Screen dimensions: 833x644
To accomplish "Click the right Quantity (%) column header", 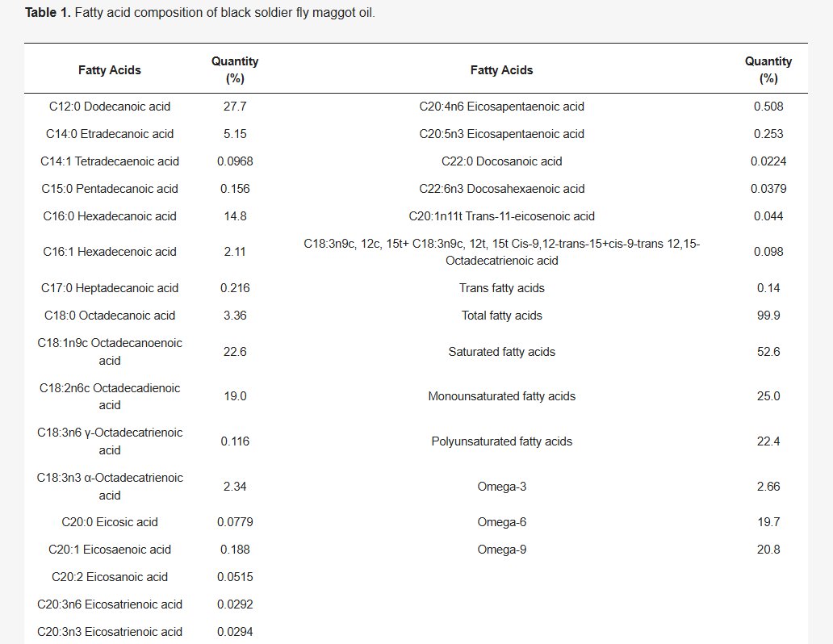I will pyautogui.click(x=768, y=69).
